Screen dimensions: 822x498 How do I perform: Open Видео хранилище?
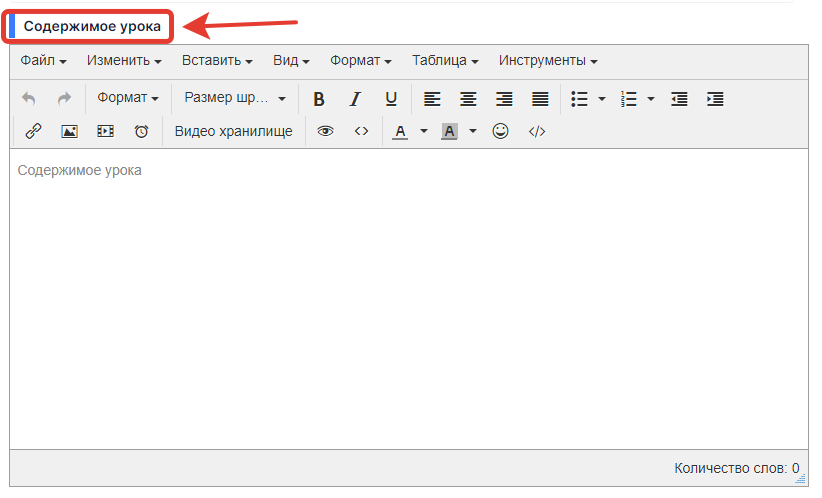pyautogui.click(x=233, y=131)
